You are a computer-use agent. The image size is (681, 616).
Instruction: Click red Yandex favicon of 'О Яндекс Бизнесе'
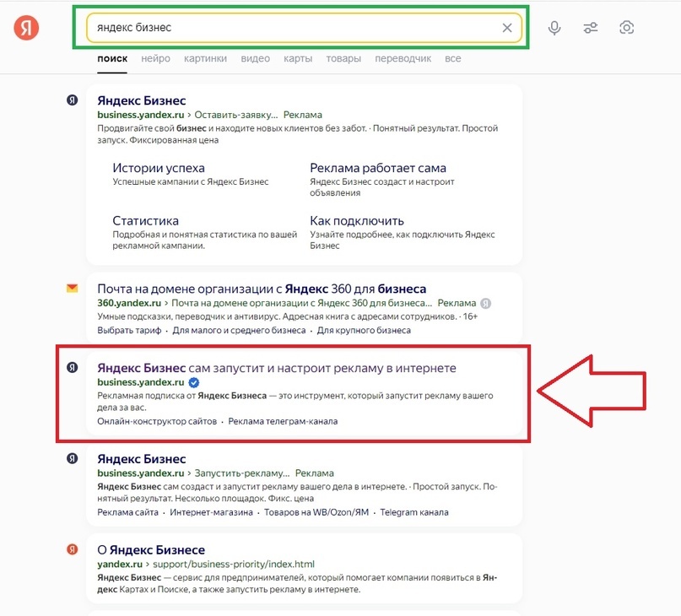coord(72,549)
